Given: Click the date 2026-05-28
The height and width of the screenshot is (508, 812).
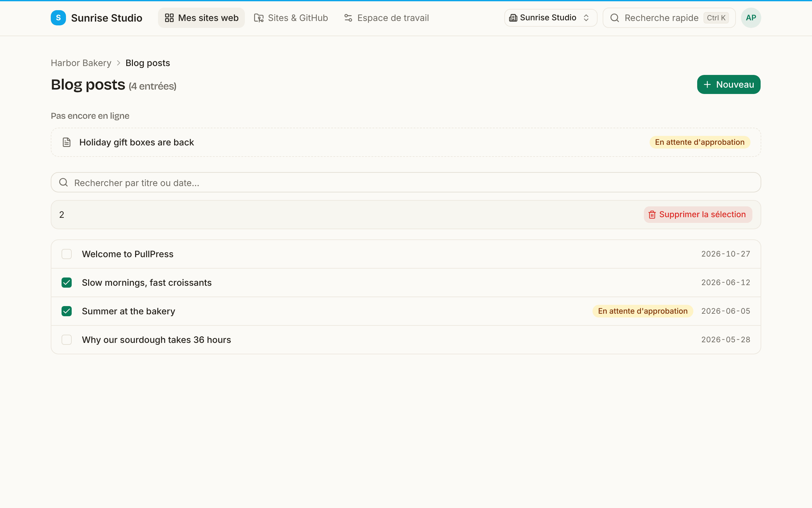Looking at the screenshot, I should 726,340.
